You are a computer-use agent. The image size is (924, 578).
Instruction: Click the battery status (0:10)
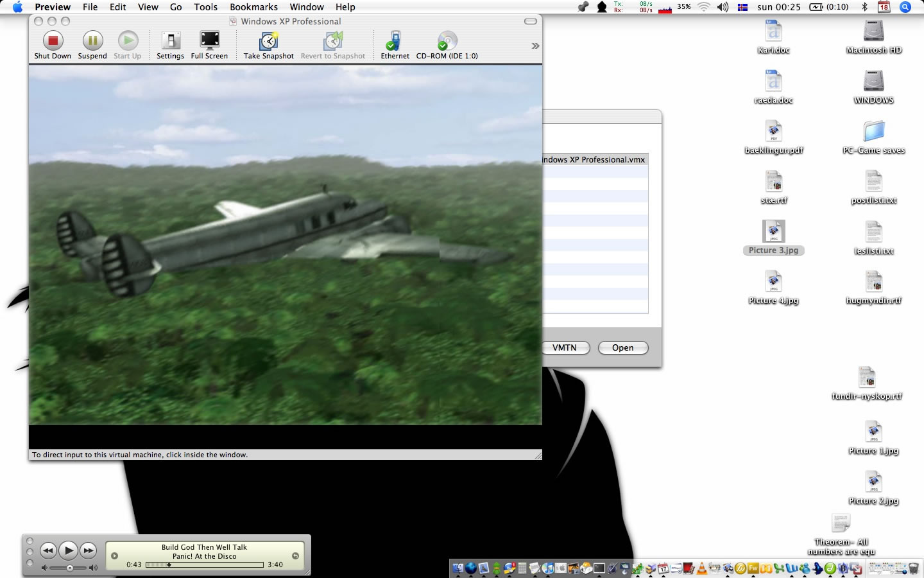click(829, 7)
